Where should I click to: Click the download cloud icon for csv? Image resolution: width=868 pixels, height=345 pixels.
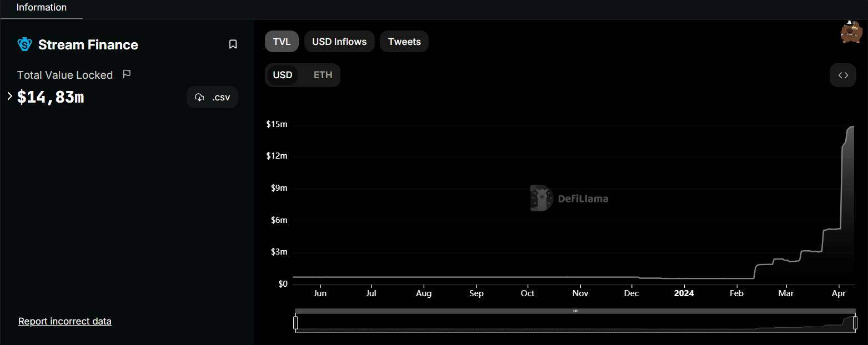coord(199,98)
